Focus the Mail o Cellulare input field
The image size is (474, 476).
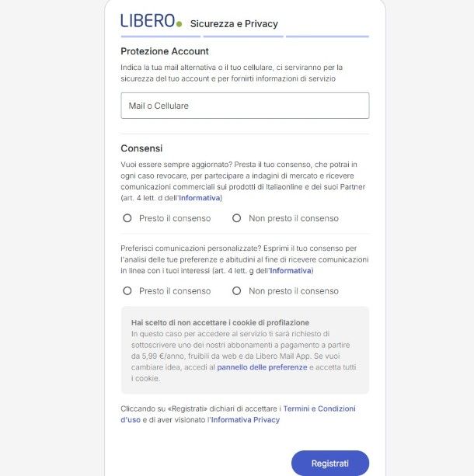tap(245, 106)
